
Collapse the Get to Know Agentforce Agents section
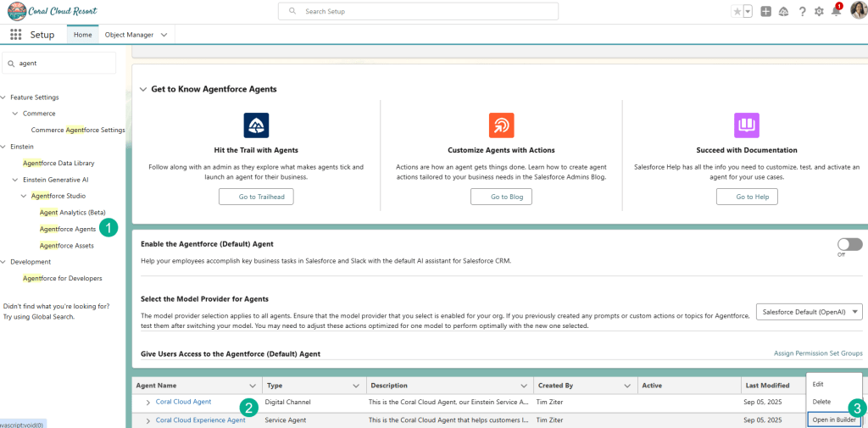tap(144, 89)
